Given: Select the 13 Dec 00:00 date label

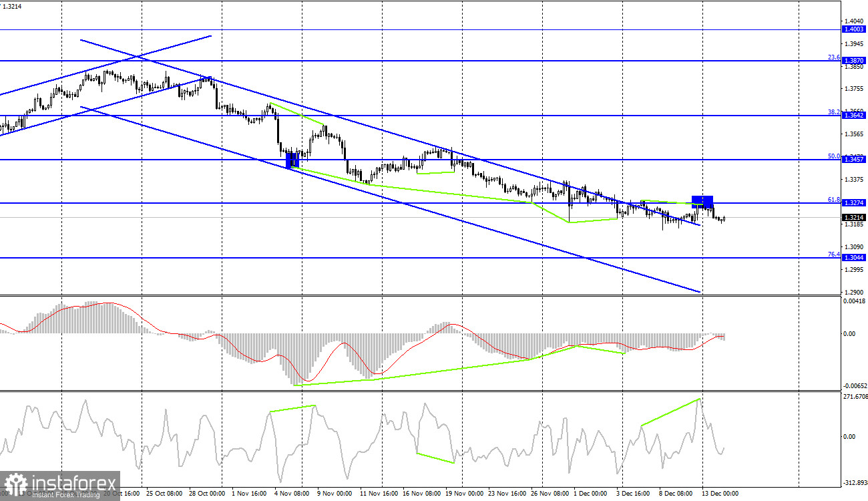Looking at the screenshot, I should pyautogui.click(x=721, y=494).
